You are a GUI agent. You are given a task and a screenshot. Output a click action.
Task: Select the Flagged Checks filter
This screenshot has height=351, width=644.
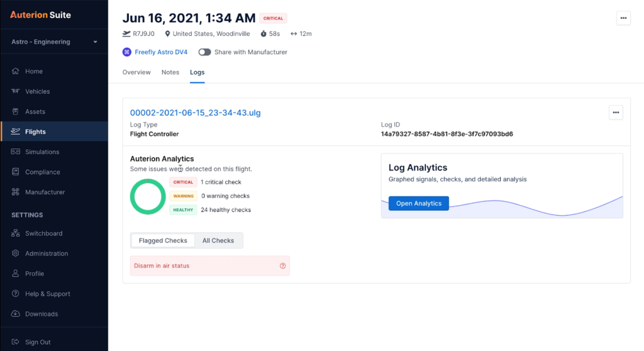pos(163,240)
